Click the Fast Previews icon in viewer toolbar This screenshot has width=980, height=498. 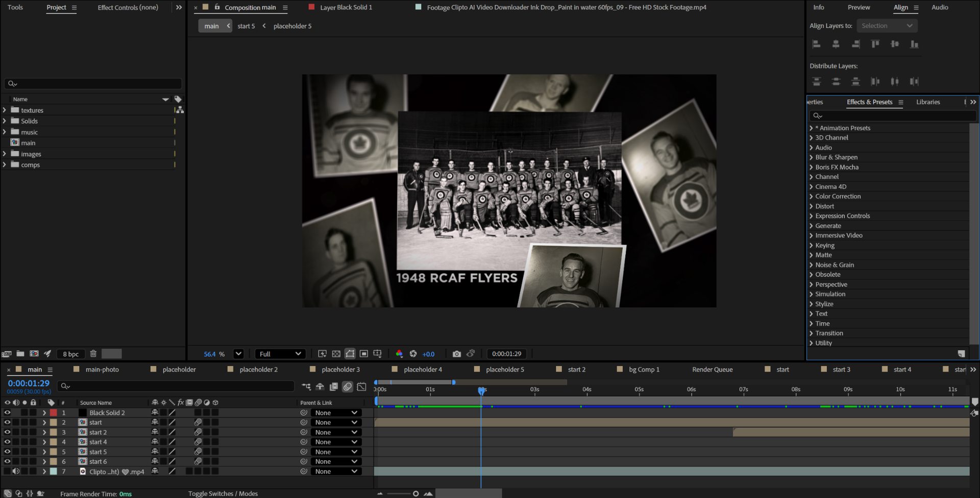tap(323, 353)
